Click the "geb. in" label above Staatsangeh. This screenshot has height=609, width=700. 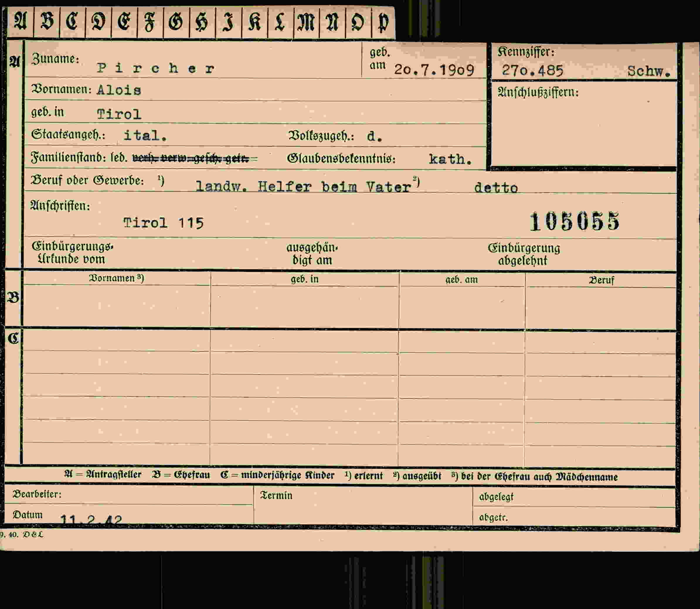47,112
